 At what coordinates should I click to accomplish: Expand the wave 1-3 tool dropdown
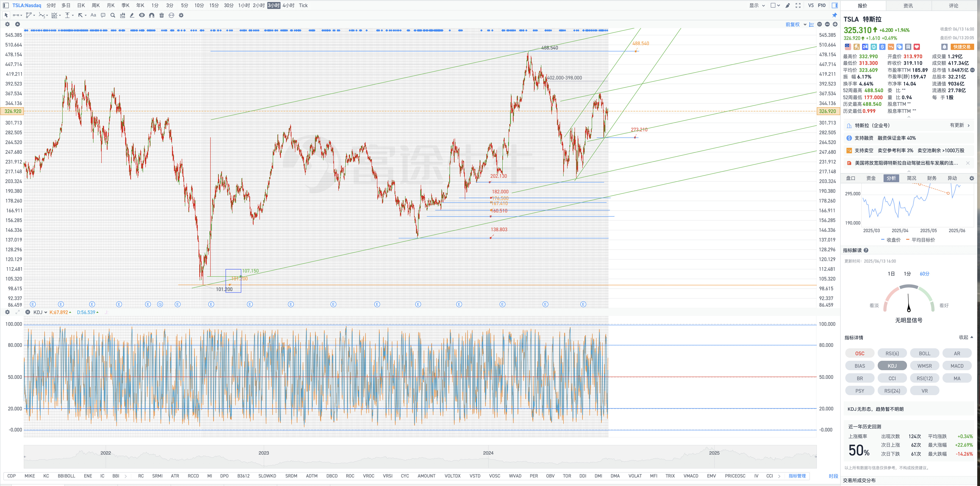pyautogui.click(x=47, y=15)
